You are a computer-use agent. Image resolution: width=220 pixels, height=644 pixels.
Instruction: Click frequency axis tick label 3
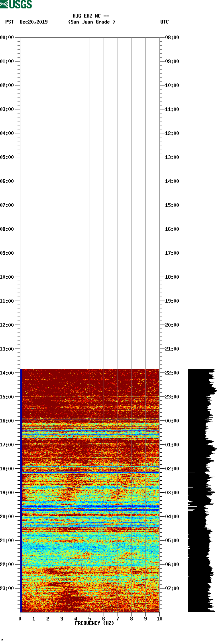coord(62,619)
